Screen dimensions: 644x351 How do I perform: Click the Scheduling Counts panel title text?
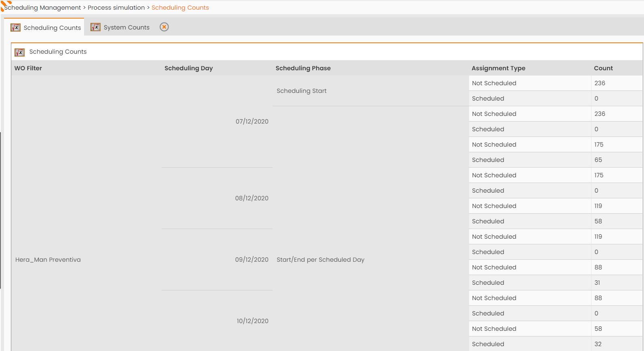pyautogui.click(x=58, y=52)
